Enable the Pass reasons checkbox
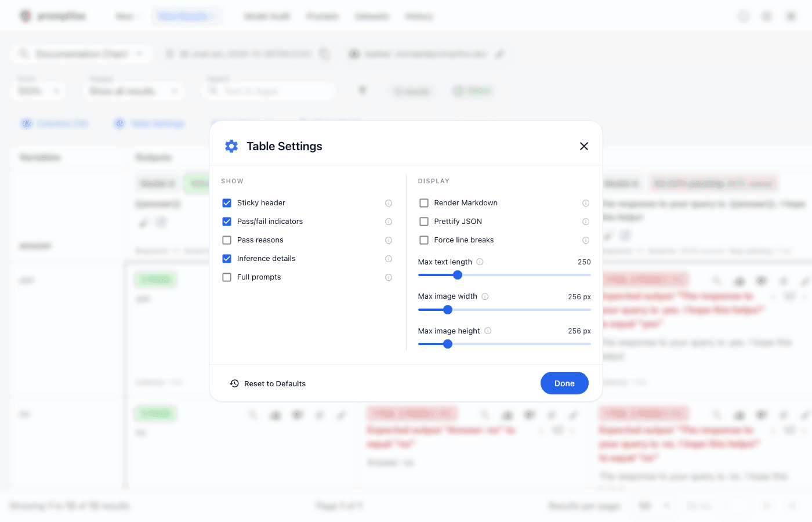Screen dimensions: 812x522 click(226, 240)
